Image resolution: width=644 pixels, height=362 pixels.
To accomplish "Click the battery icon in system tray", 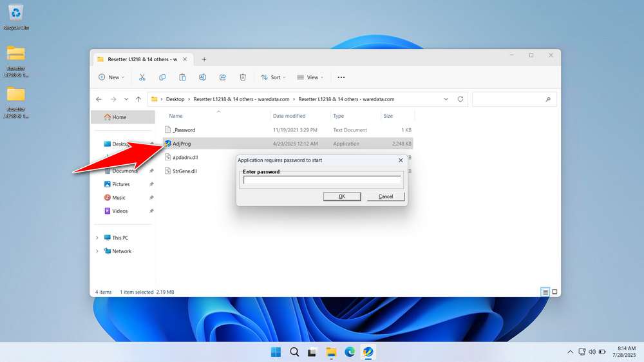I will 602,352.
